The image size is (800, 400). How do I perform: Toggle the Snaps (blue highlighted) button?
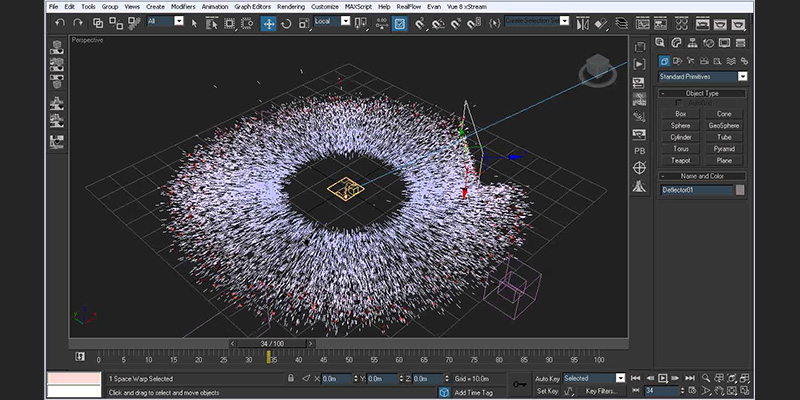399,23
